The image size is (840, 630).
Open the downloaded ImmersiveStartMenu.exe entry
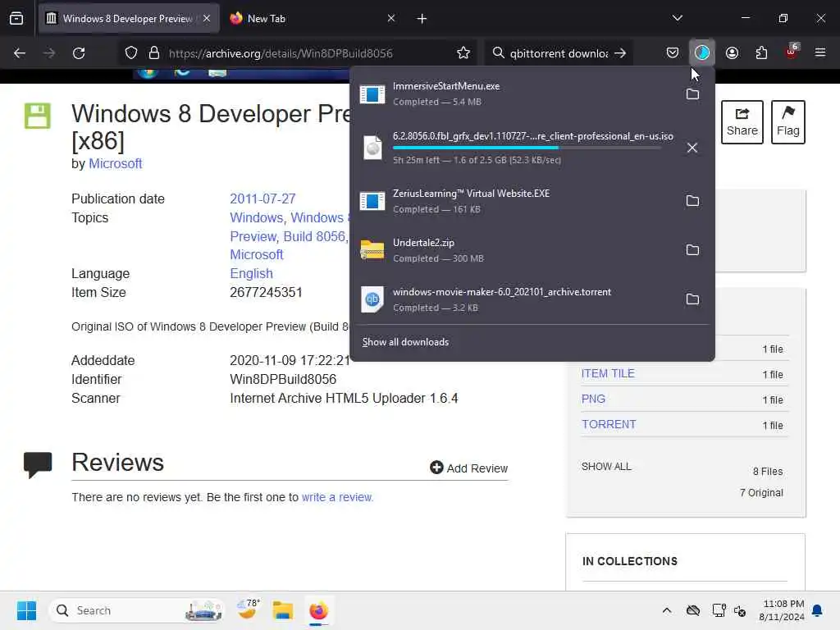click(514, 94)
